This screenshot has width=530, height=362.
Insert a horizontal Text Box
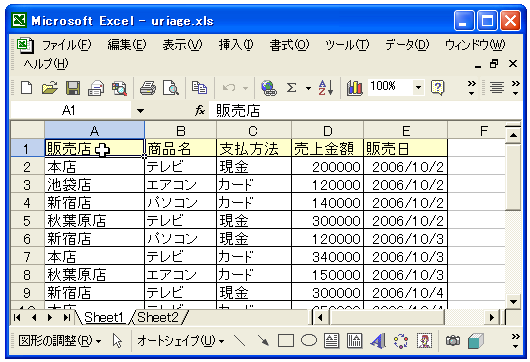332,341
